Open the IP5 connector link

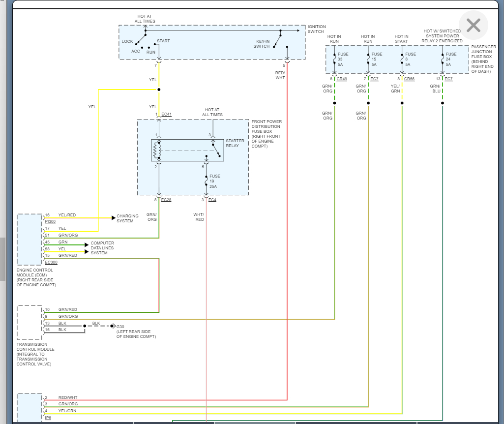pyautogui.click(x=48, y=418)
